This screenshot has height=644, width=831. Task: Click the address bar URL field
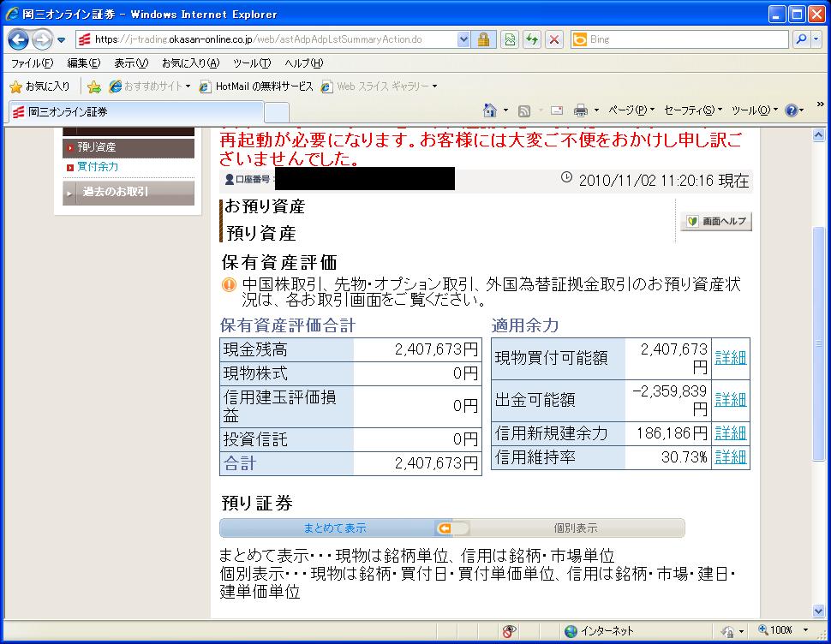coord(267,39)
